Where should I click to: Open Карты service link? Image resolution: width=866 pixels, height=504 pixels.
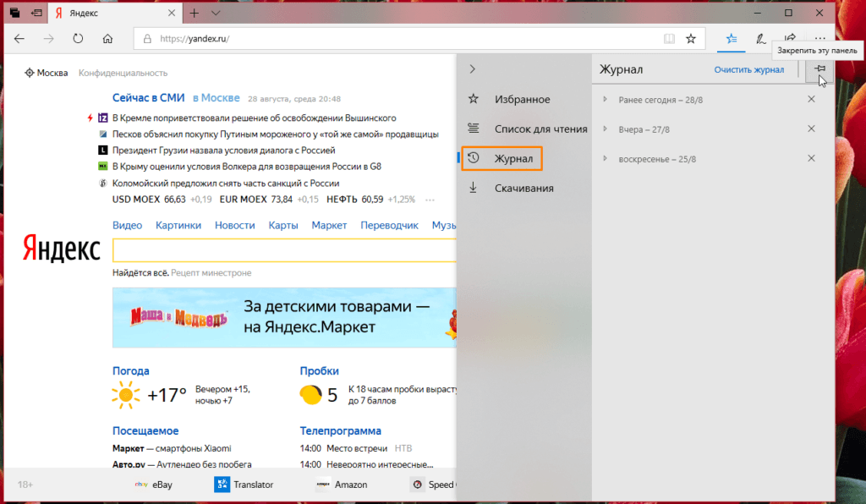(x=283, y=225)
